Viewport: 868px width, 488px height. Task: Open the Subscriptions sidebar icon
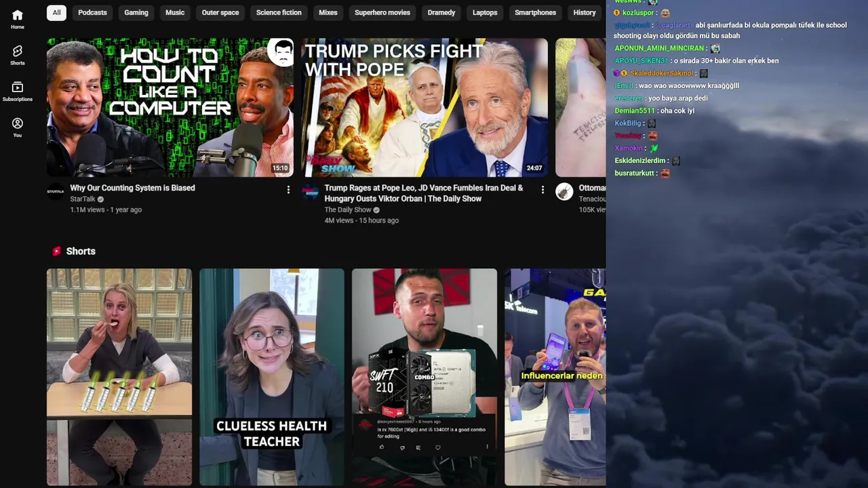coord(18,91)
